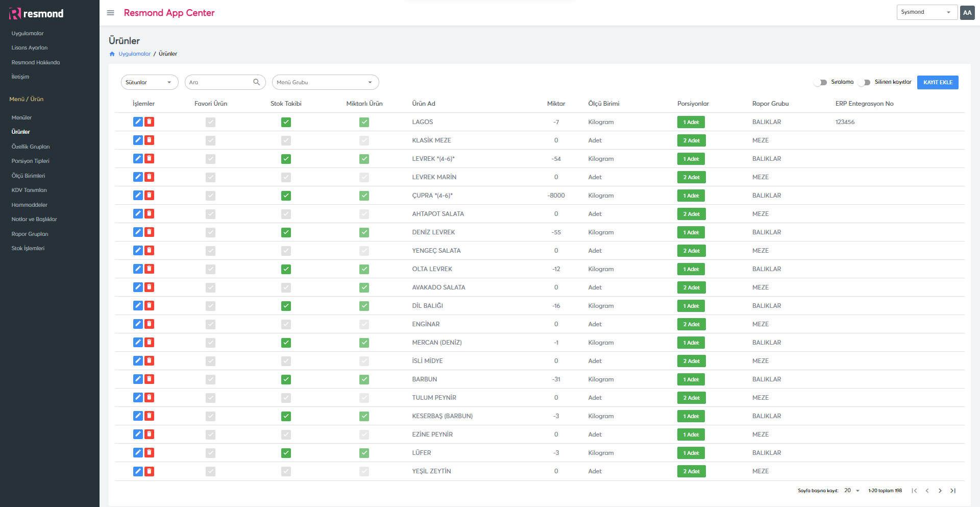Open Hammaddeler in the sidebar

tap(30, 205)
